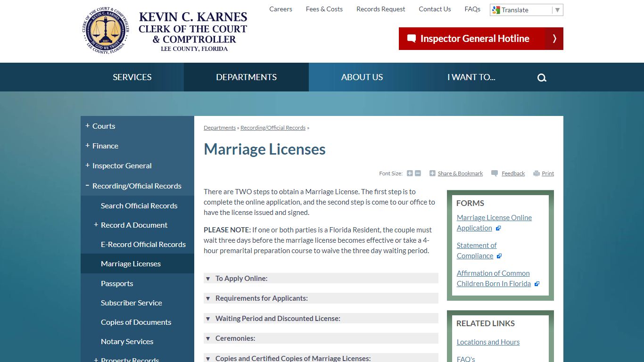
Task: Open the About Us main menu
Action: click(362, 77)
